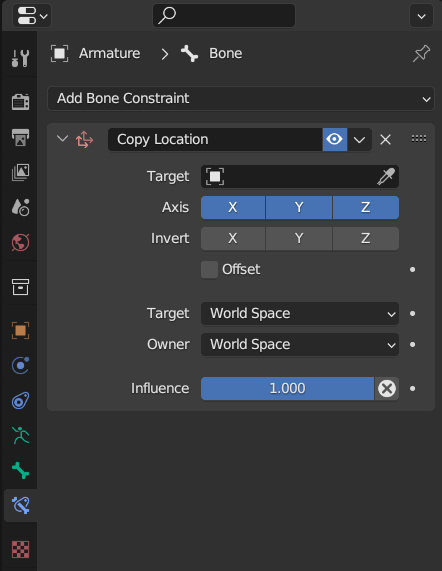Image resolution: width=442 pixels, height=571 pixels.
Task: Animate the Offset property dot
Action: coord(413,270)
